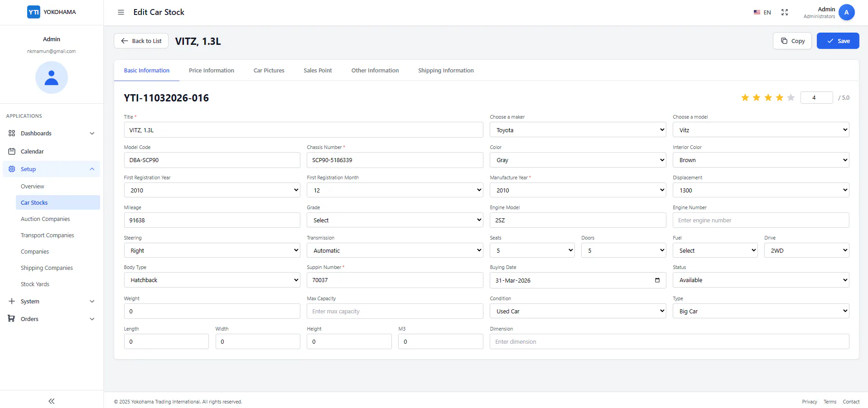Click the YTI Yokohama logo

(x=52, y=12)
